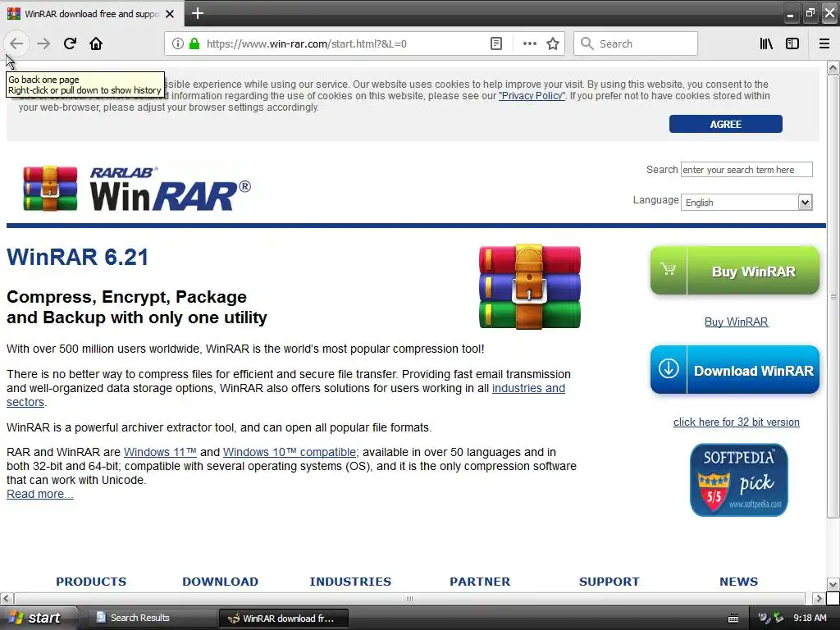The image size is (840, 630).
Task: Open the Firefox hamburger menu
Action: 824,43
